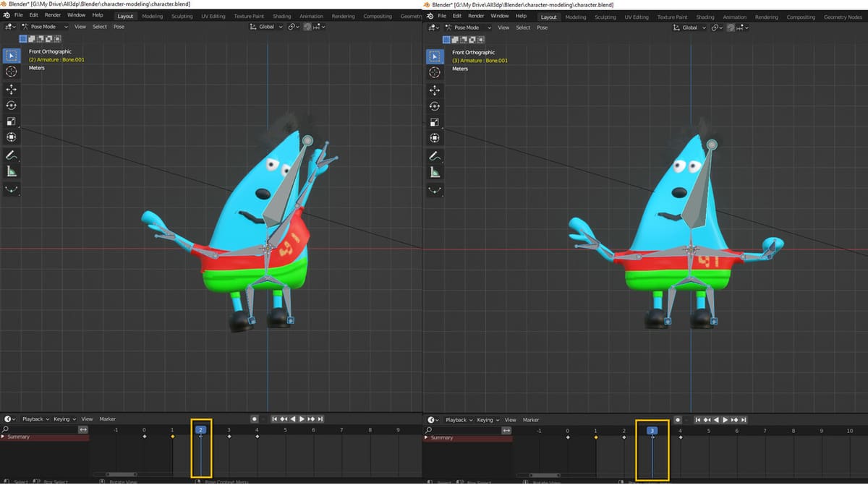868x485 pixels.
Task: Select the Breakdowner pose tool in right window
Action: (435, 189)
